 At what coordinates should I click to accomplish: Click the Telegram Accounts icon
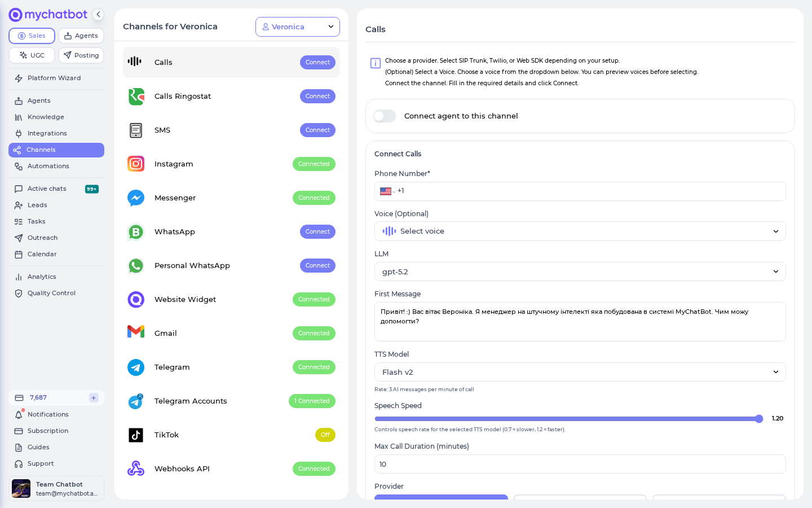point(136,401)
